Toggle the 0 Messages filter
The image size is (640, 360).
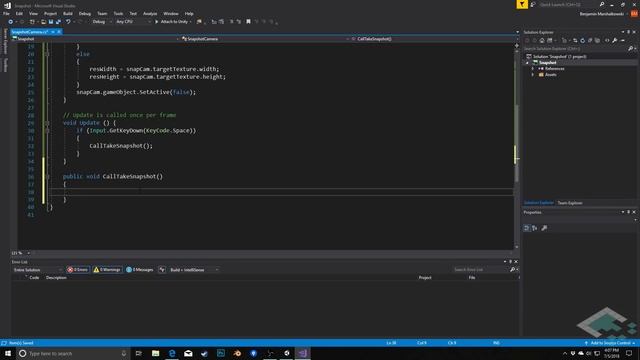140,270
